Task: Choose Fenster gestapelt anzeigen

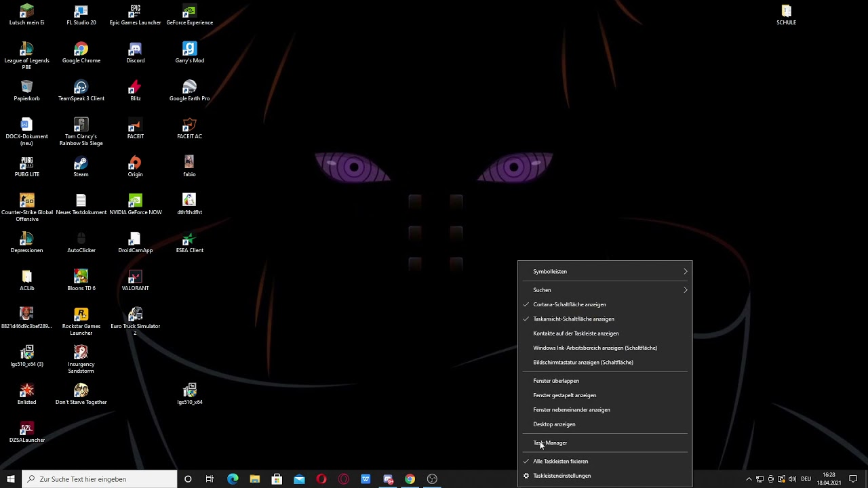Action: [605, 395]
